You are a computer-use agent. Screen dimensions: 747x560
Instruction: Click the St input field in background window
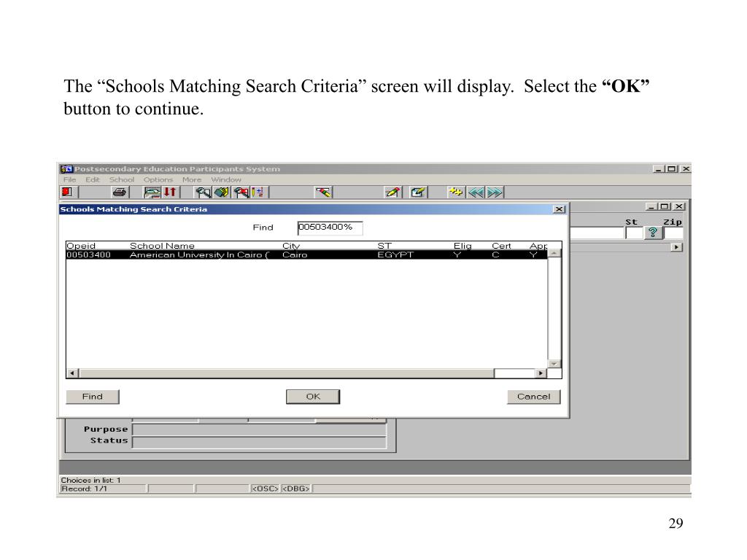coord(634,233)
